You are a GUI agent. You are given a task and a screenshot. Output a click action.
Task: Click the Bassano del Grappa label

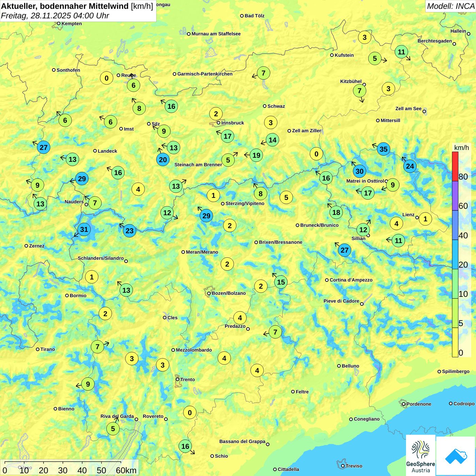242,441
